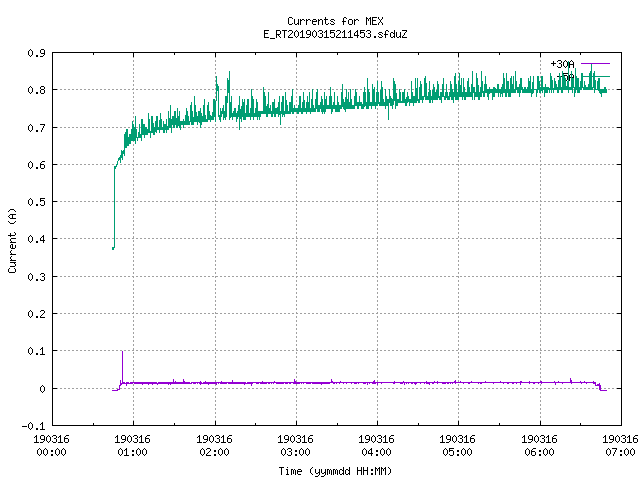
Task: Click the x-axis label 190316 02:00
Action: (214, 446)
